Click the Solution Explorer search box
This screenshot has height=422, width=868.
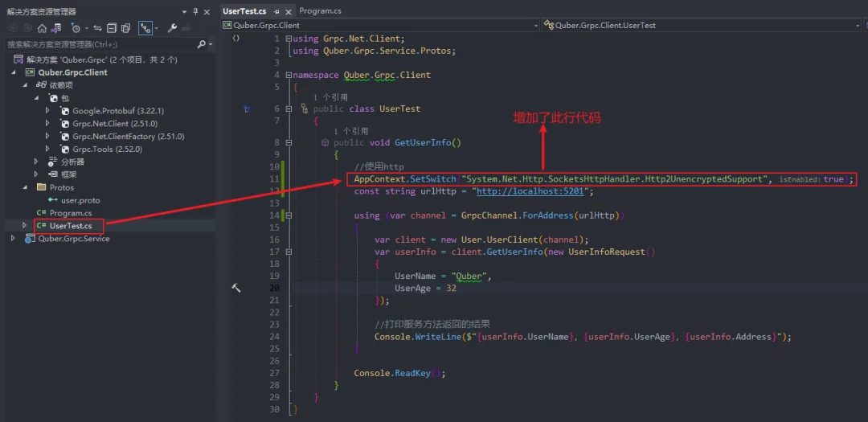[x=101, y=44]
